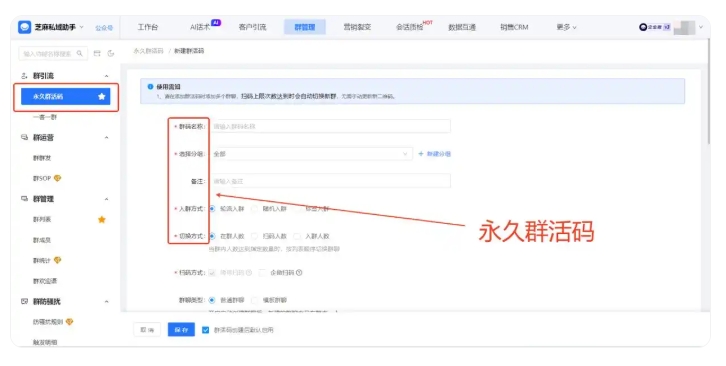Open the 选择分组 dropdown showing 全部
The image size is (726, 366).
click(311, 154)
